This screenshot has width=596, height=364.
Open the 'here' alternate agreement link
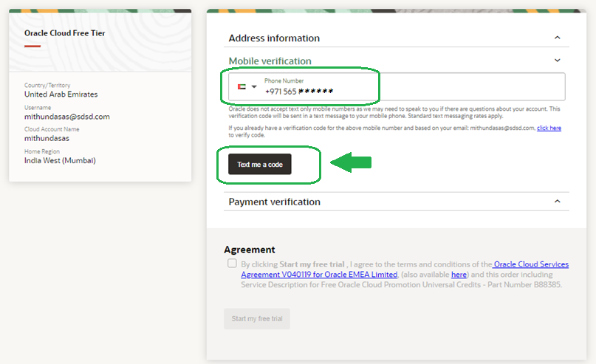[459, 275]
